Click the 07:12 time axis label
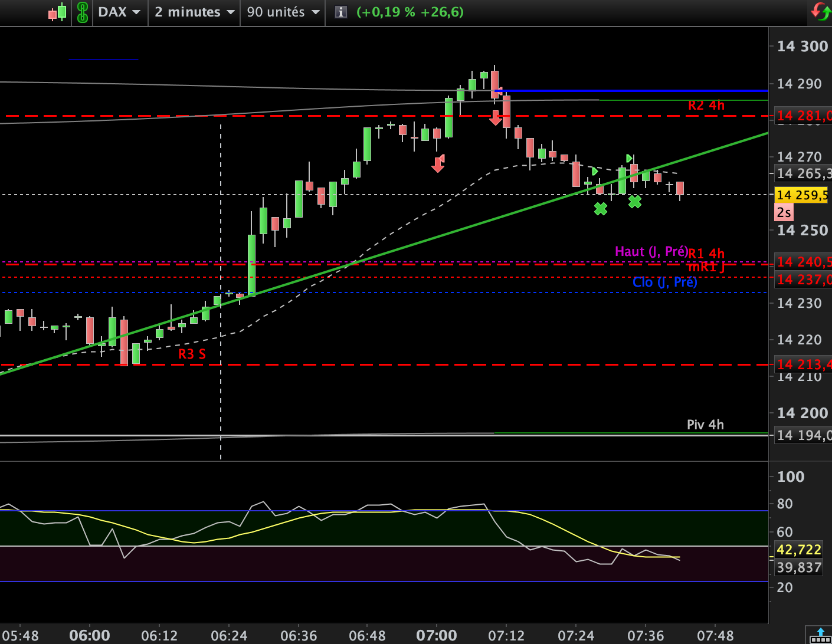 (x=506, y=636)
